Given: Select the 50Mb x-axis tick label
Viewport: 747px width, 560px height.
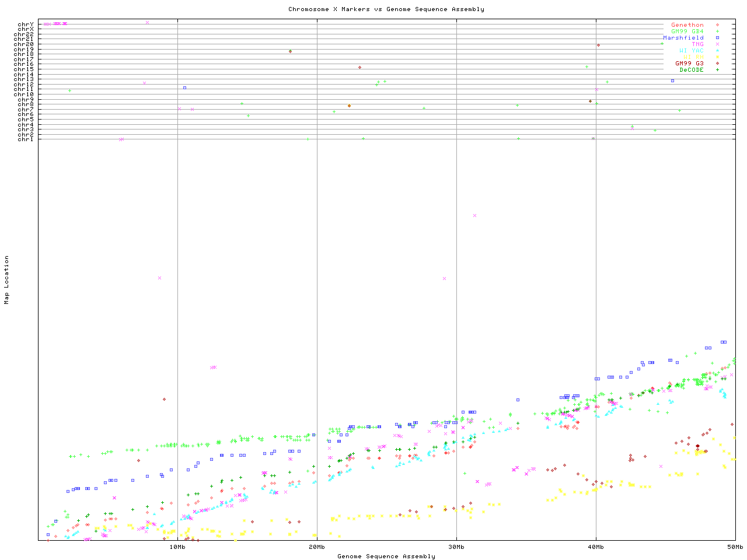Looking at the screenshot, I should tap(735, 547).
